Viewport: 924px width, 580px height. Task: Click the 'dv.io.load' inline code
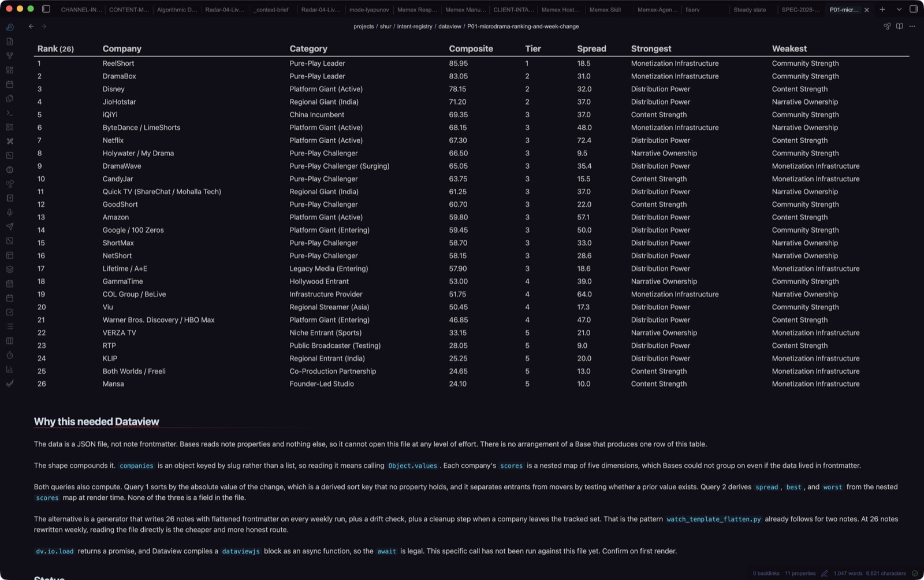55,551
